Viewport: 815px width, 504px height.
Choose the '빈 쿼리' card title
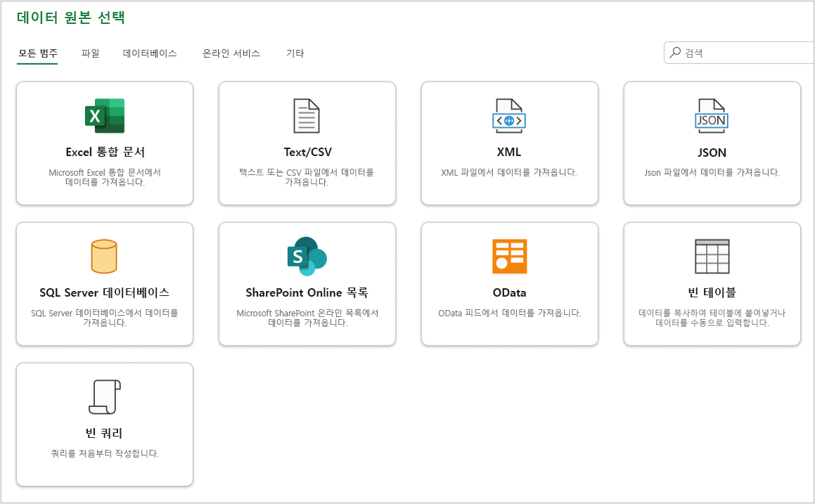[x=104, y=433]
